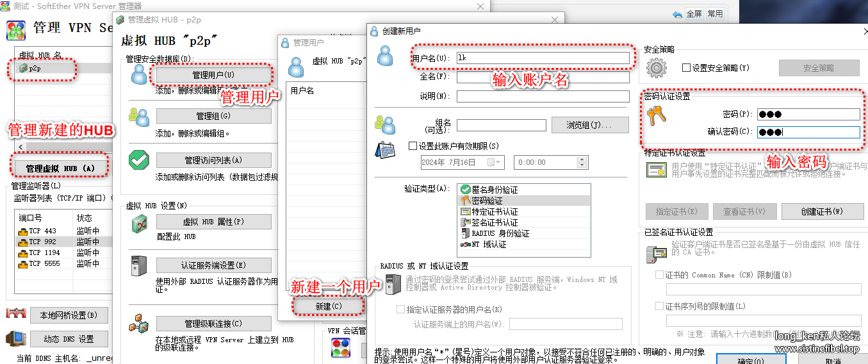This screenshot has height=364, width=868.
Task: Click the cascade icon beside 管理级联连接
Action: (139, 325)
